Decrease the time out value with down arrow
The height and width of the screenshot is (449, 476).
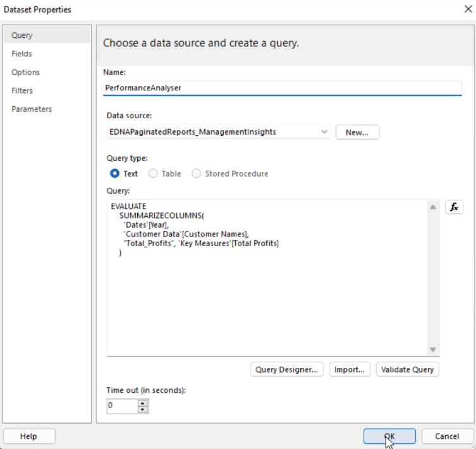[143, 410]
